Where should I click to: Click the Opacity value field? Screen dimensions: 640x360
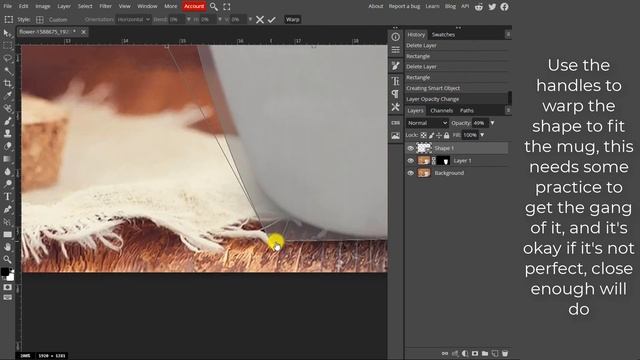(x=480, y=123)
